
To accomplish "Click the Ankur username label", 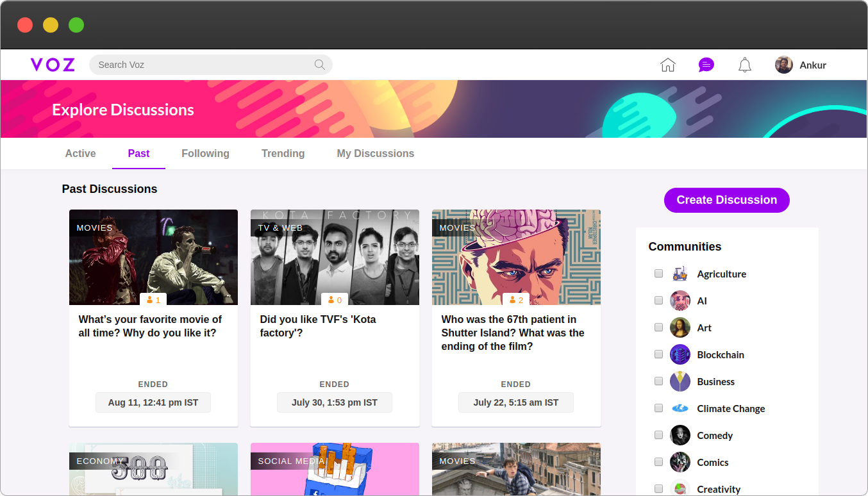I will [813, 65].
